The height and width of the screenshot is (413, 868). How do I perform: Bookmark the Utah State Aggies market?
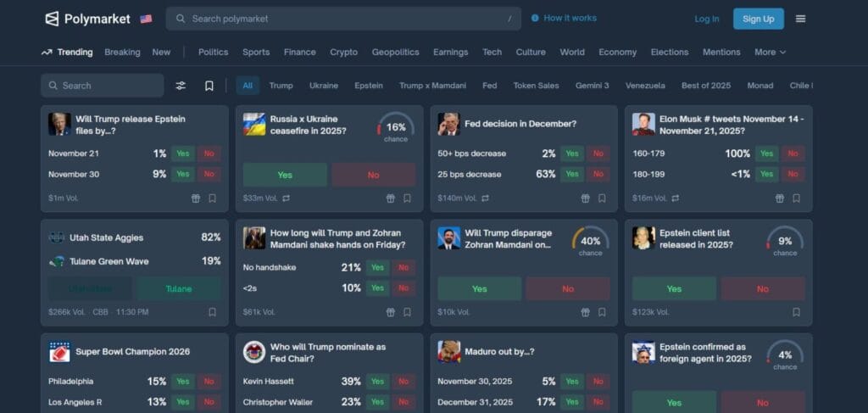point(212,312)
